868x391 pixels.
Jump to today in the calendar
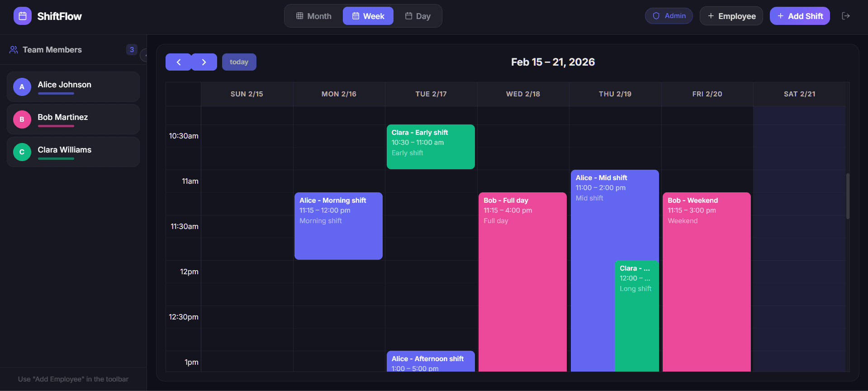[239, 62]
